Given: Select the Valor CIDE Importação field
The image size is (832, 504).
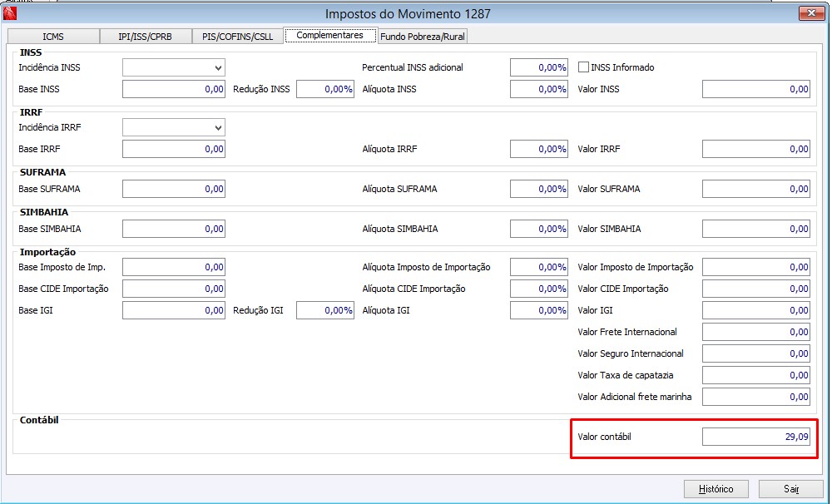Looking at the screenshot, I should point(756,289).
